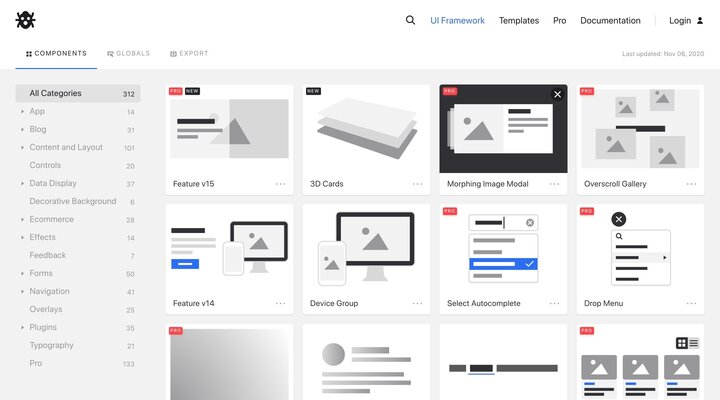Select the Typography category
The width and height of the screenshot is (720, 400).
(x=50, y=345)
